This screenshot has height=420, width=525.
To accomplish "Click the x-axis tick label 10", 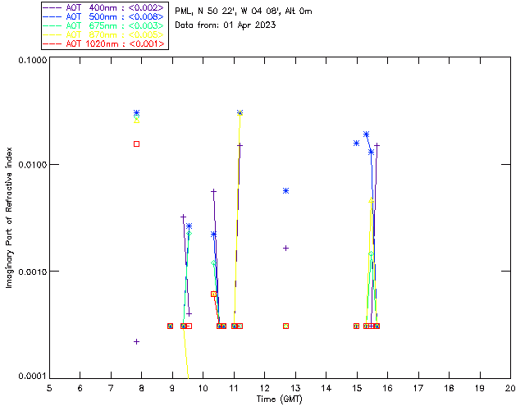I will pyautogui.click(x=203, y=388).
